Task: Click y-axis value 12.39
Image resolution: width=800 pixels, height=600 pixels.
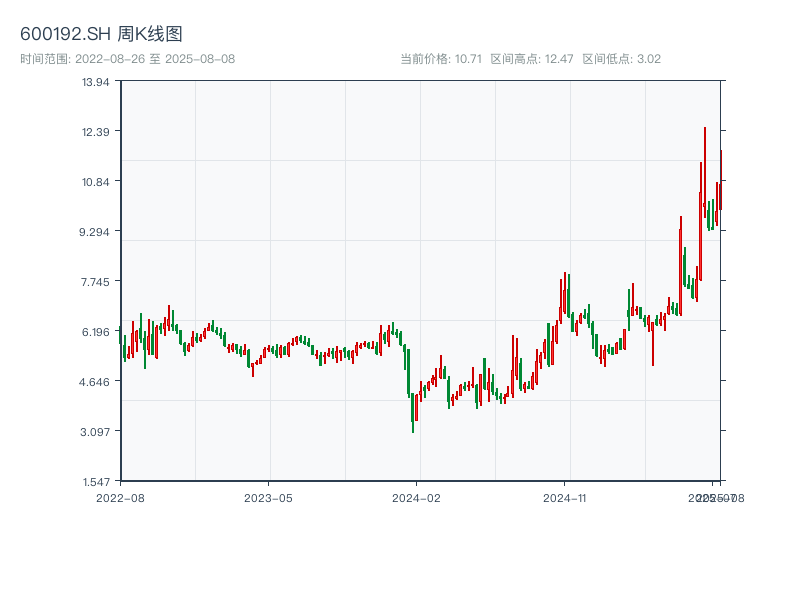Action: coord(95,132)
